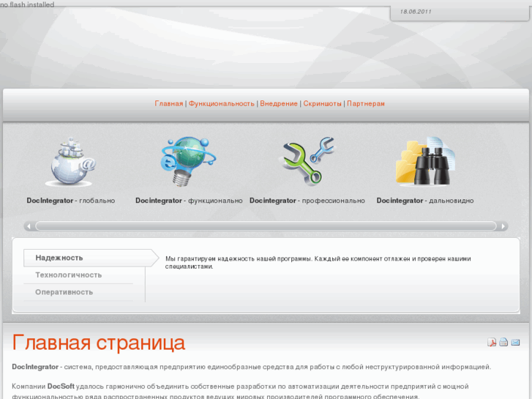Click the globe with @ sign icon
The height and width of the screenshot is (399, 532).
coord(70,162)
